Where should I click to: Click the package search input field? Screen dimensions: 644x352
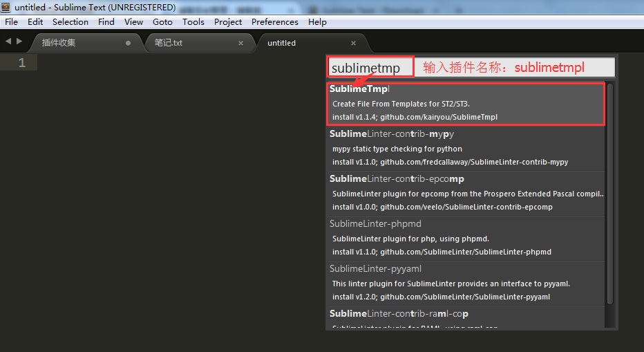pos(471,67)
